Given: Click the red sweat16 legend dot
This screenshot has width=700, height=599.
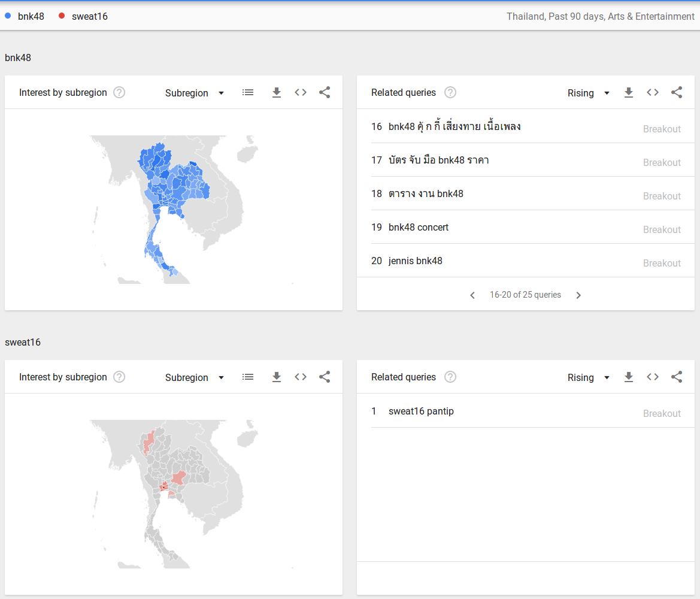Looking at the screenshot, I should tap(62, 16).
